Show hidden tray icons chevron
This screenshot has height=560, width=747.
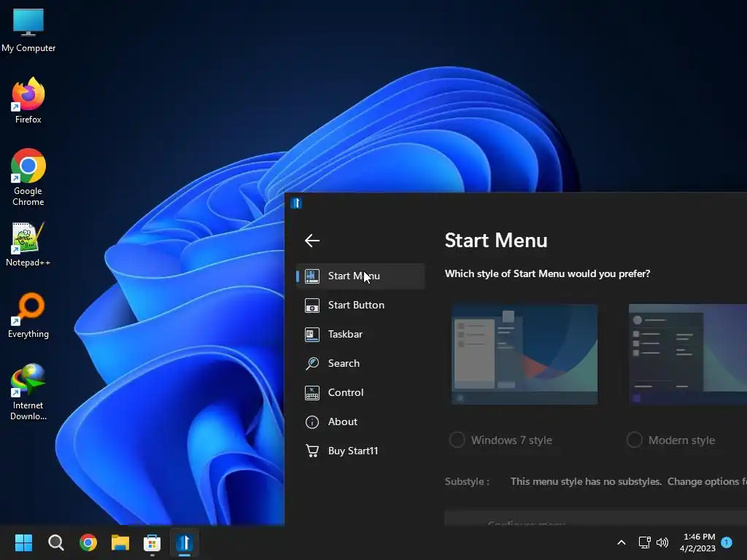click(x=622, y=542)
